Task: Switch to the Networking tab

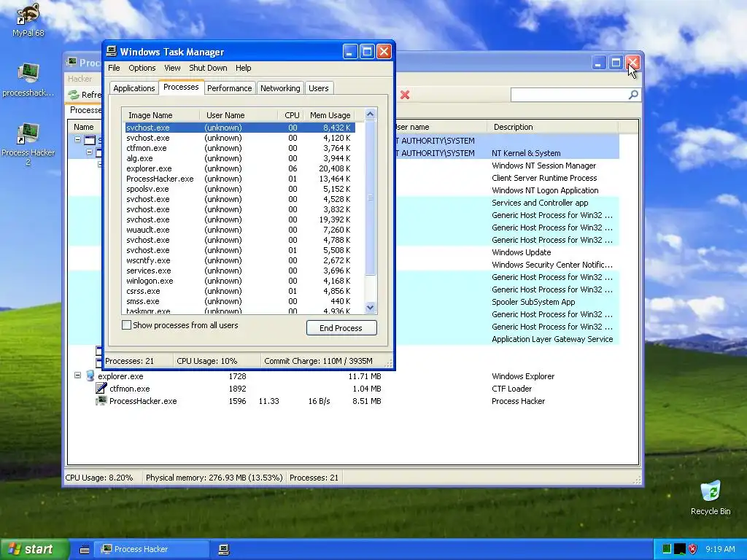Action: coord(280,88)
